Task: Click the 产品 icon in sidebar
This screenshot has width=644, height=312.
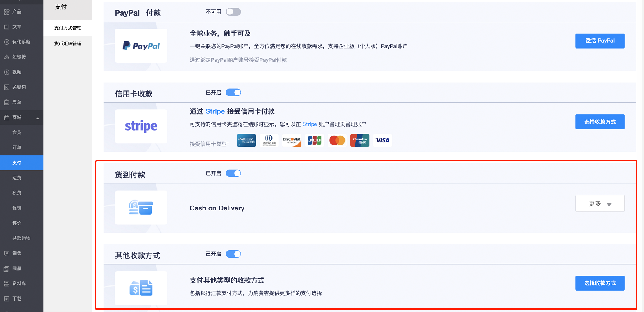Action: click(7, 12)
